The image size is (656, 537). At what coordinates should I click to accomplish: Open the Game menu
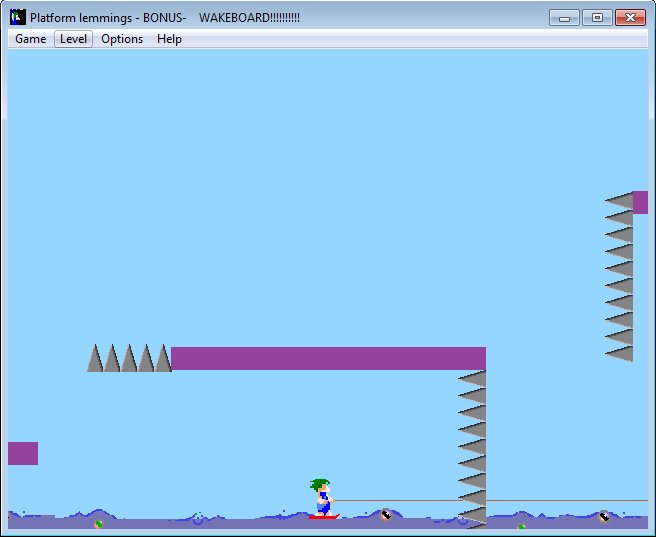pyautogui.click(x=30, y=39)
